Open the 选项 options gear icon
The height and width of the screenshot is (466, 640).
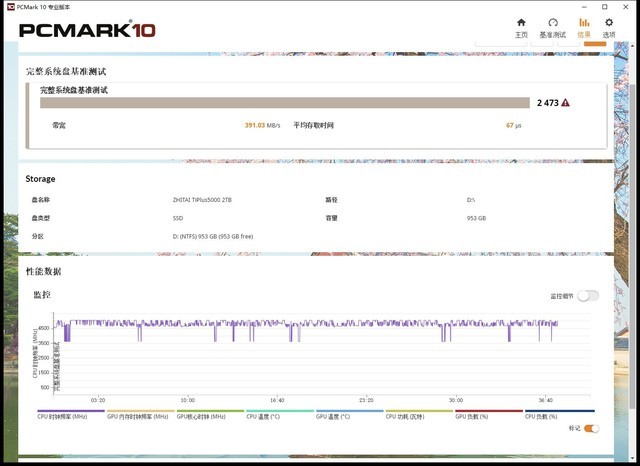click(609, 22)
